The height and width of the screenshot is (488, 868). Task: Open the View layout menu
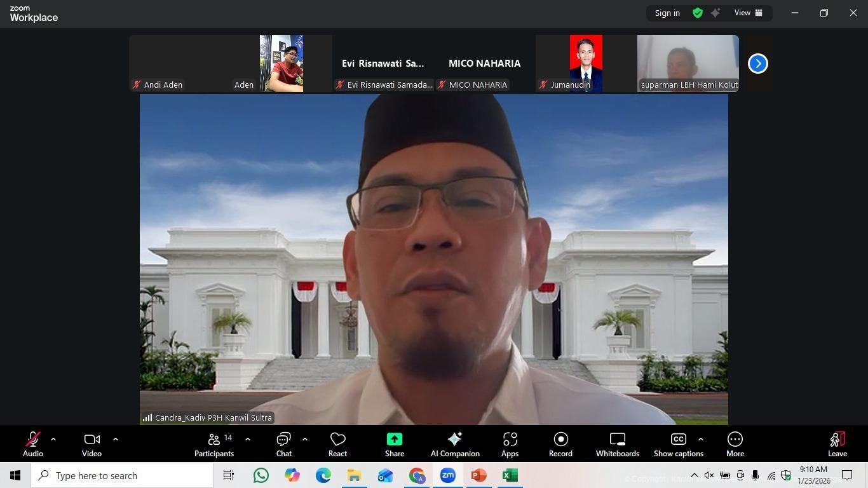coord(749,13)
